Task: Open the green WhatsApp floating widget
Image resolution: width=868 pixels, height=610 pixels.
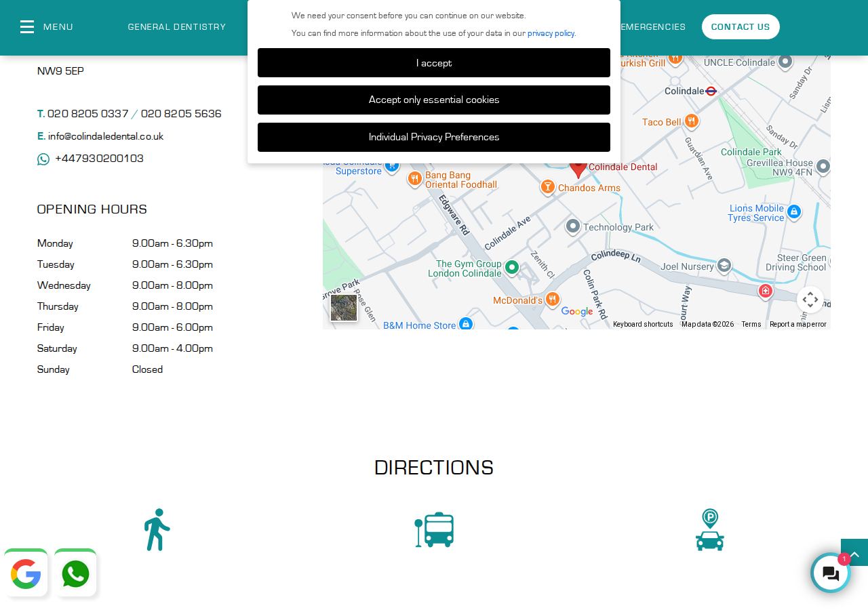Action: 75,573
